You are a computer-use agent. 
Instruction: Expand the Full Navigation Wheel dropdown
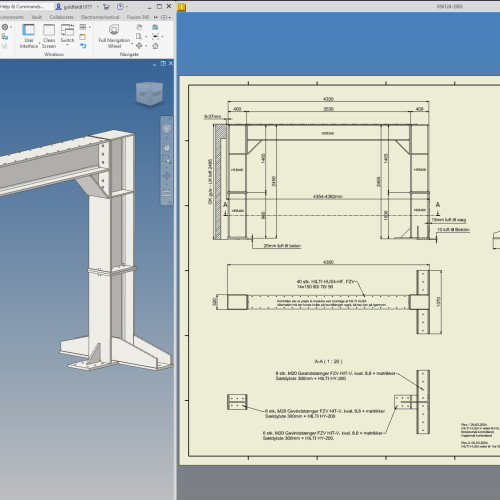pyautogui.click(x=132, y=43)
